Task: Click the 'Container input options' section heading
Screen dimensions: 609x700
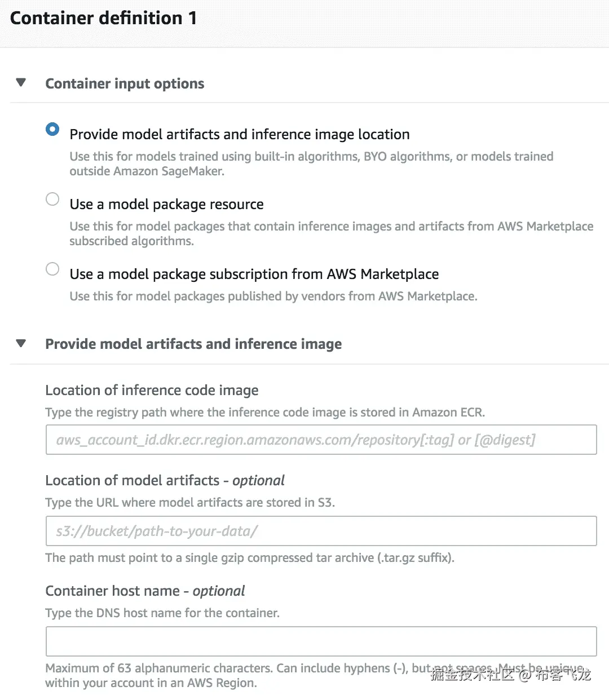Action: coord(125,83)
